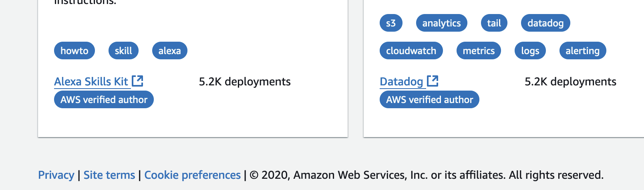Select the howto tag

pos(74,51)
